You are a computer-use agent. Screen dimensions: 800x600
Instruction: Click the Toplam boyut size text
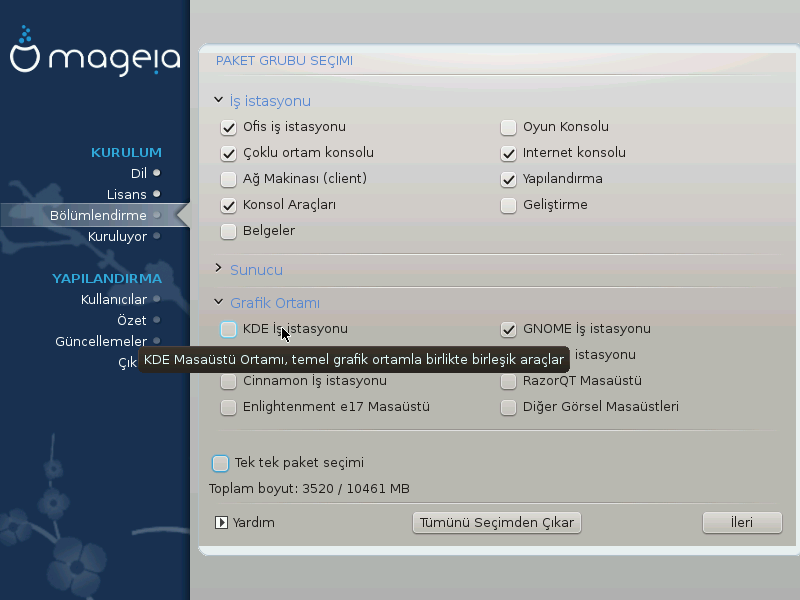309,489
